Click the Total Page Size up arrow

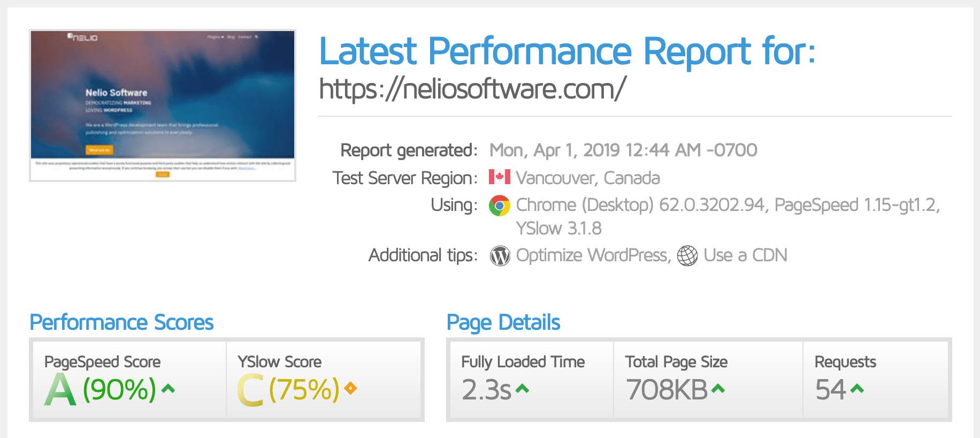click(718, 389)
